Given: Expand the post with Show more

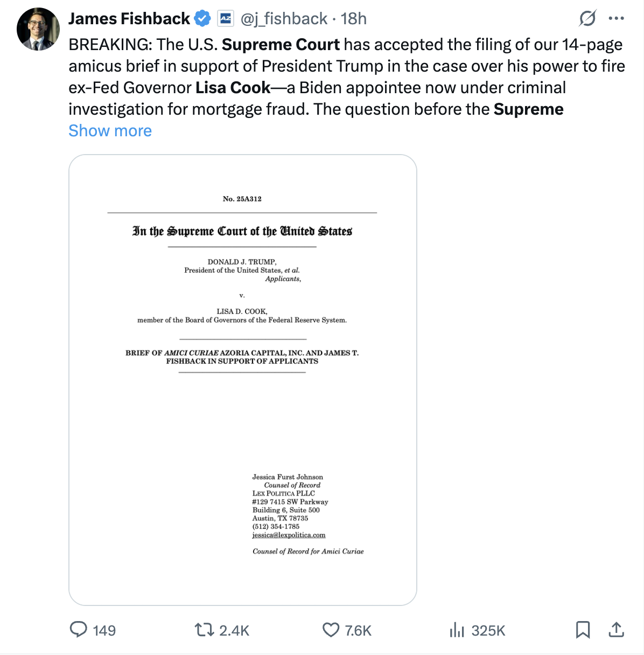Looking at the screenshot, I should (110, 131).
